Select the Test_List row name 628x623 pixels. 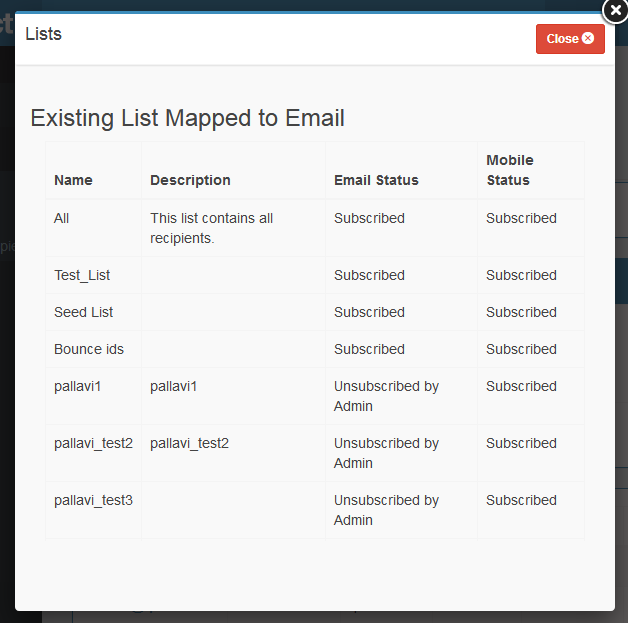tap(82, 275)
